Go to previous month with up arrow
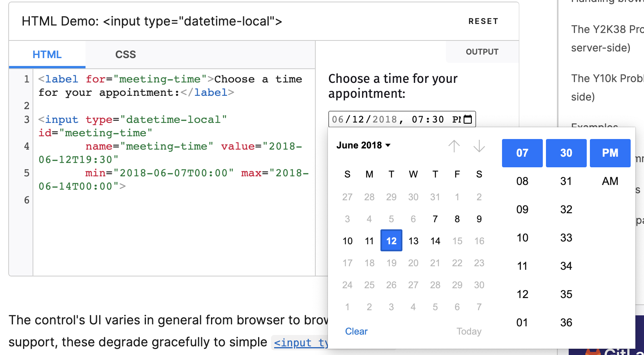The height and width of the screenshot is (355, 644). [x=454, y=146]
